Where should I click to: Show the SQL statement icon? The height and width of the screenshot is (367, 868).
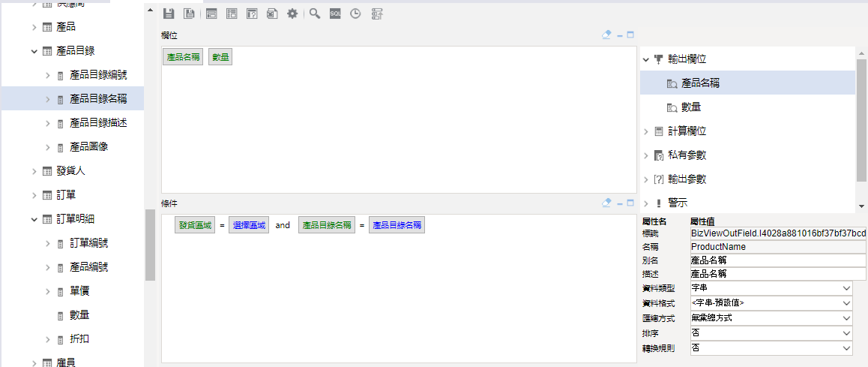[x=335, y=14]
